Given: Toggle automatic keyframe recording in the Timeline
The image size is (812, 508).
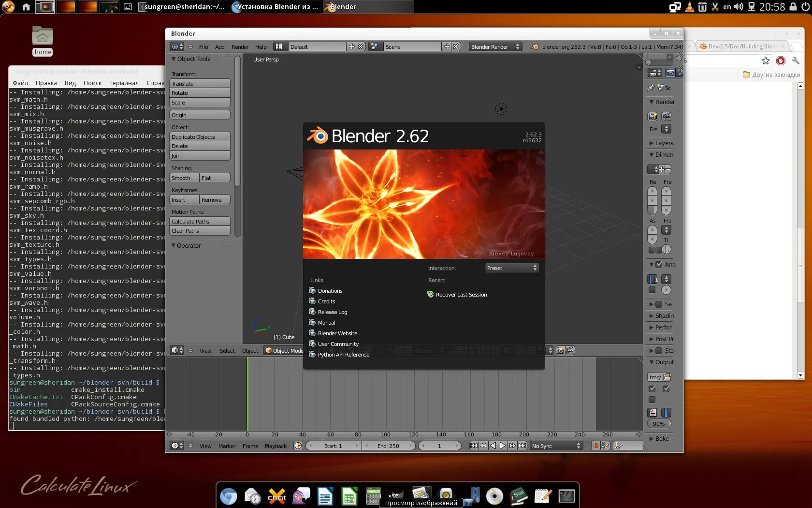Looking at the screenshot, I should [595, 446].
